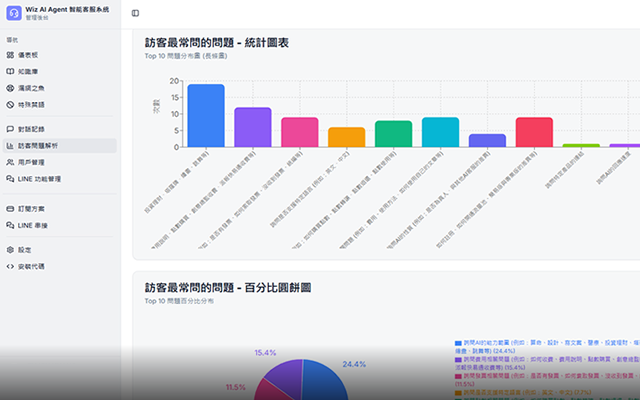Image resolution: width=640 pixels, height=400 pixels.
Task: Open 儀表板 dashboard from sidebar
Action: tap(28, 55)
